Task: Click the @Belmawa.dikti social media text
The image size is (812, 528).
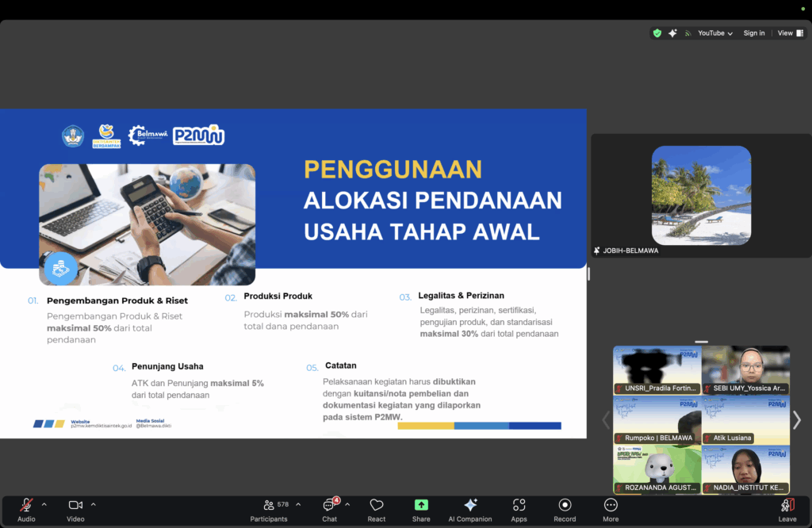Action: [x=153, y=426]
